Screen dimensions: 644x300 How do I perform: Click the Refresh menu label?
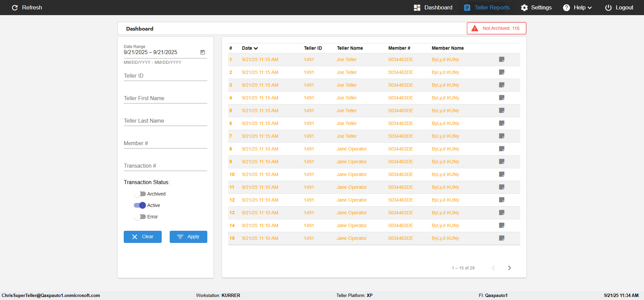pyautogui.click(x=32, y=7)
